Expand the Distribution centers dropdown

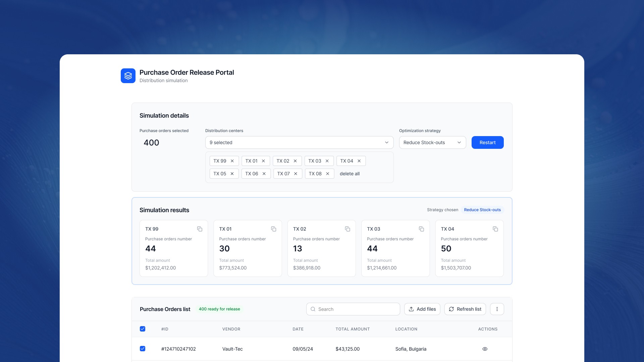click(x=299, y=142)
